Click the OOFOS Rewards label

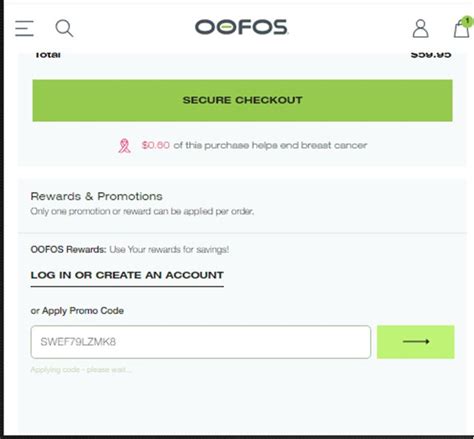[x=68, y=250]
